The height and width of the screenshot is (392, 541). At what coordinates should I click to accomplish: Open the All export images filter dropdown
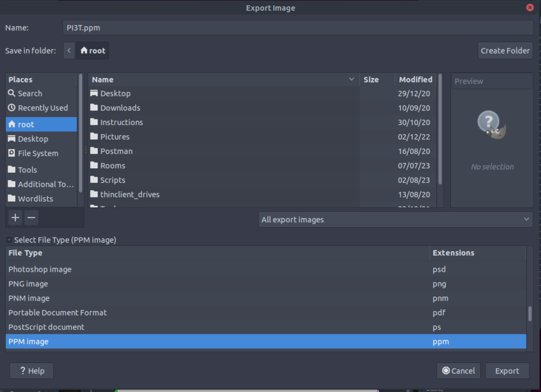tap(395, 220)
